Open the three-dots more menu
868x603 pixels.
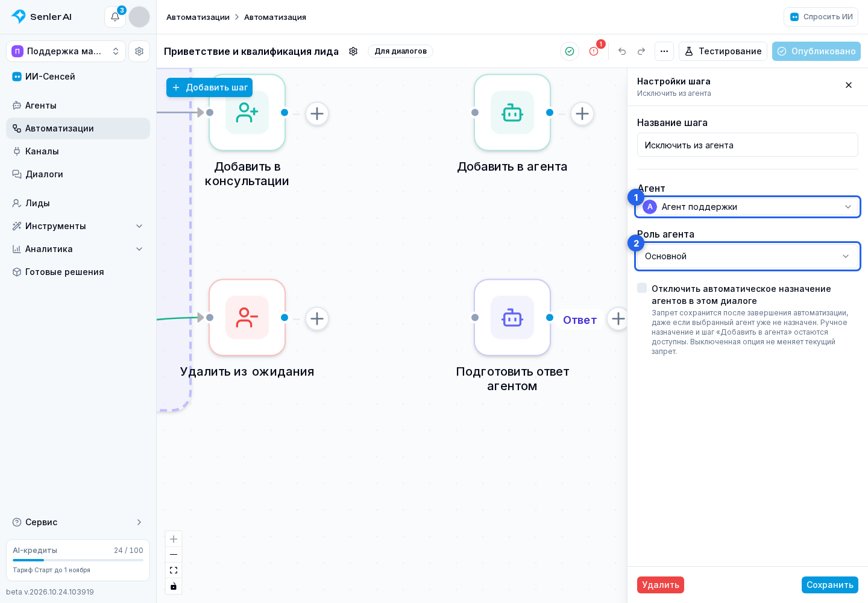(x=664, y=51)
